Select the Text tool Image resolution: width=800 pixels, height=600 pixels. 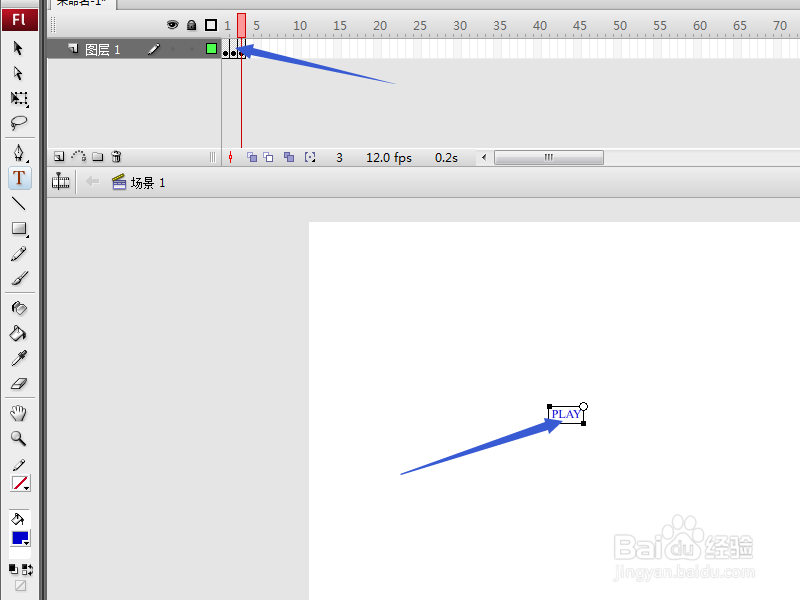20,178
